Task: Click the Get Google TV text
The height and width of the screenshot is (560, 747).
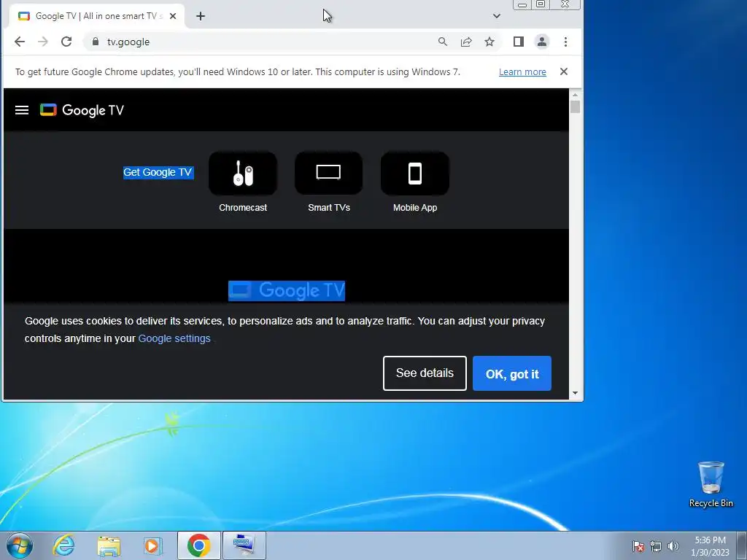Action: pos(158,172)
